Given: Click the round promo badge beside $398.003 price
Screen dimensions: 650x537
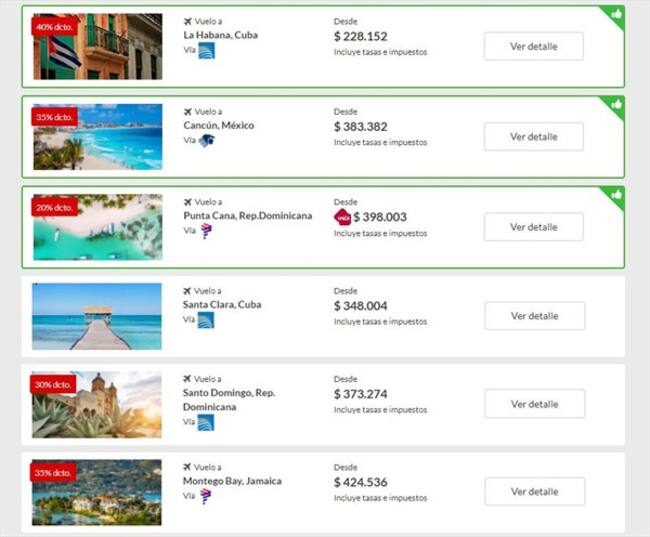Looking at the screenshot, I should pos(342,217).
